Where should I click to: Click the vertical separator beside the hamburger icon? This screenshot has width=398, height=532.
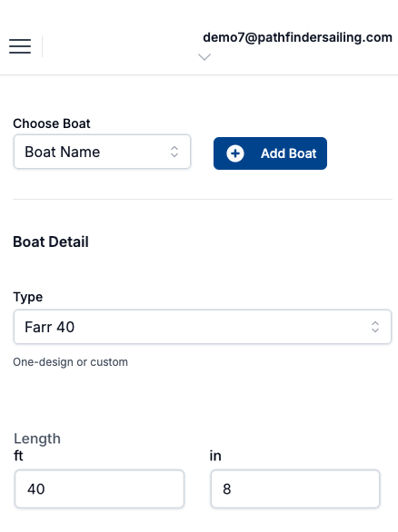[x=42, y=46]
